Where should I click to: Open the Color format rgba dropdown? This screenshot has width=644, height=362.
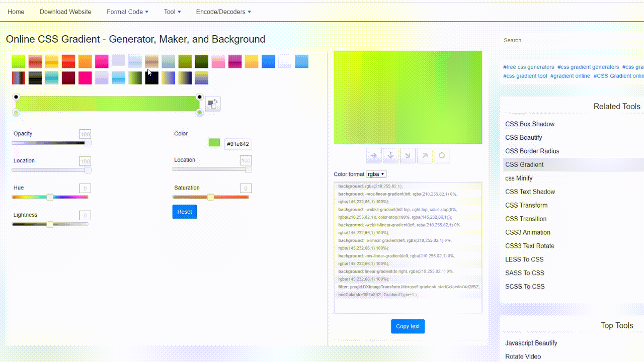tap(375, 173)
